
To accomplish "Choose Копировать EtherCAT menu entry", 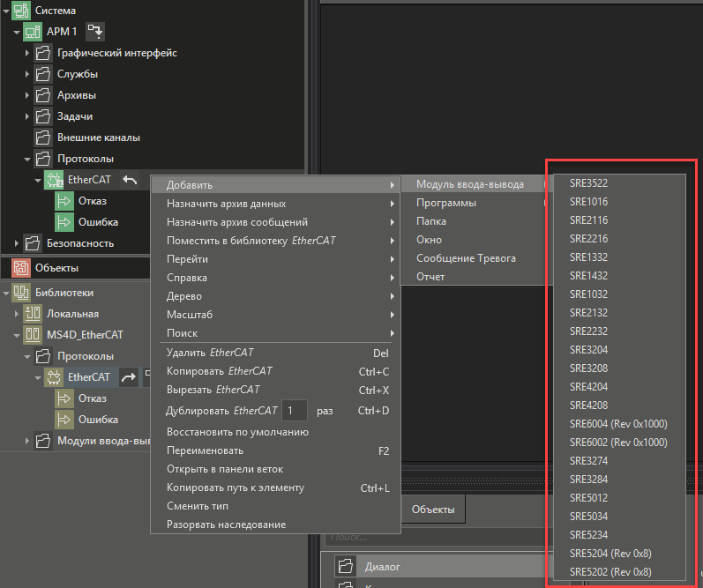I will pos(275,371).
